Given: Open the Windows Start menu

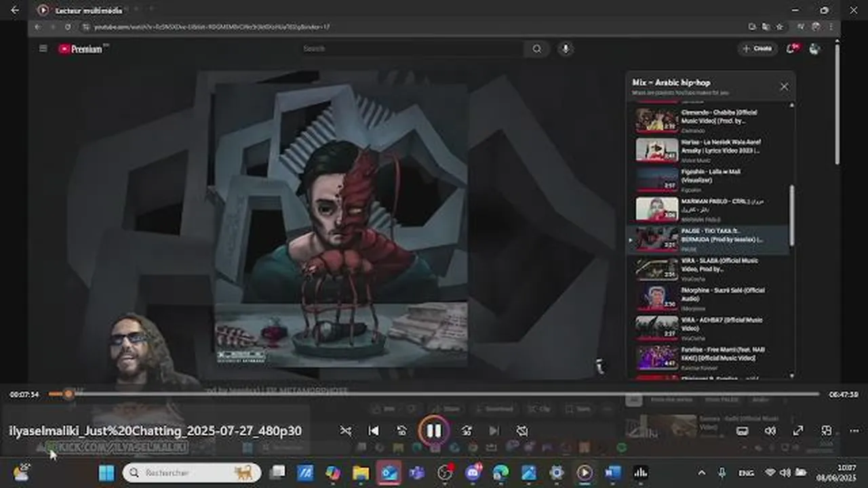Looking at the screenshot, I should pos(106,472).
